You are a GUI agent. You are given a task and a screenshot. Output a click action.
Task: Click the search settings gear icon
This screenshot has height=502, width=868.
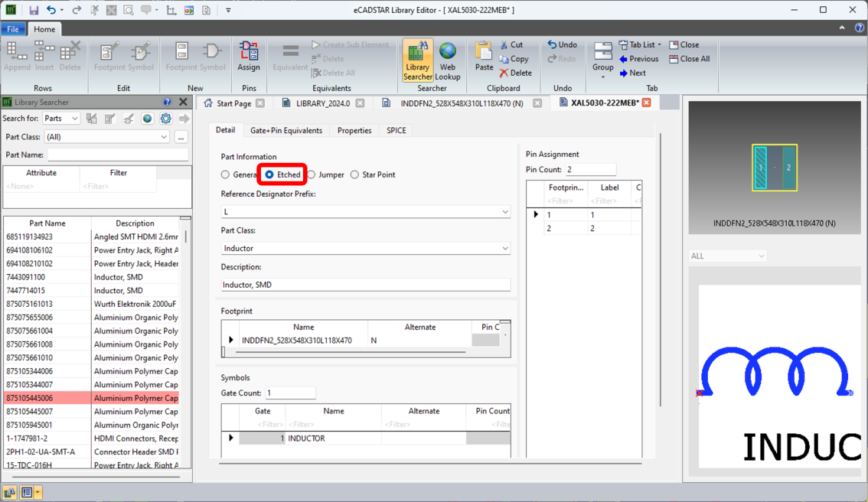[165, 119]
